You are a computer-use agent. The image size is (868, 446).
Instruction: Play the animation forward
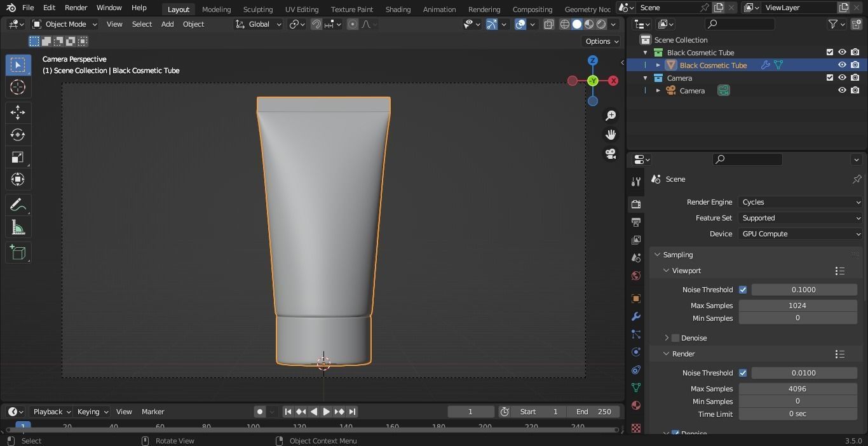tap(326, 412)
